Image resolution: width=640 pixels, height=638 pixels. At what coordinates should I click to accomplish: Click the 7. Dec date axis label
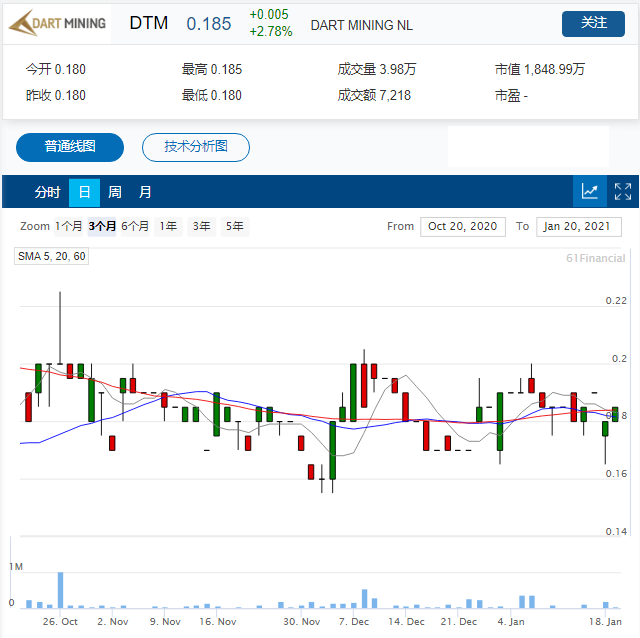354,622
